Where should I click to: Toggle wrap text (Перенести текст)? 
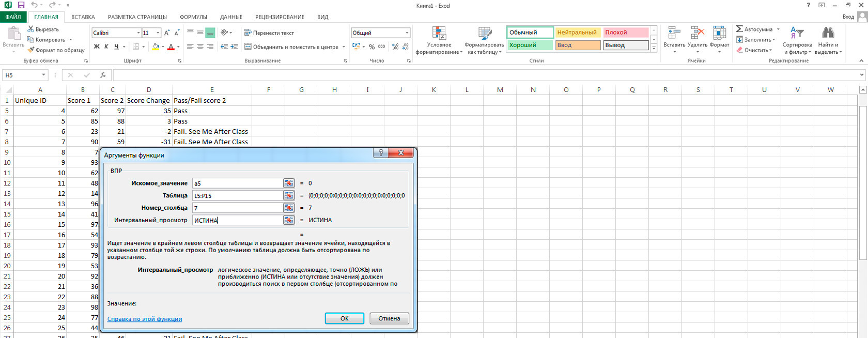click(x=269, y=33)
